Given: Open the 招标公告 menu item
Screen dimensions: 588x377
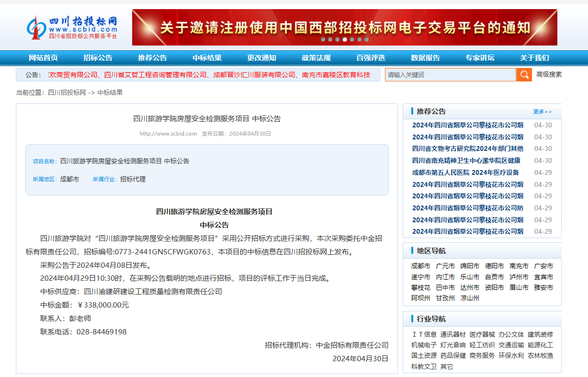Looking at the screenshot, I should point(98,58).
